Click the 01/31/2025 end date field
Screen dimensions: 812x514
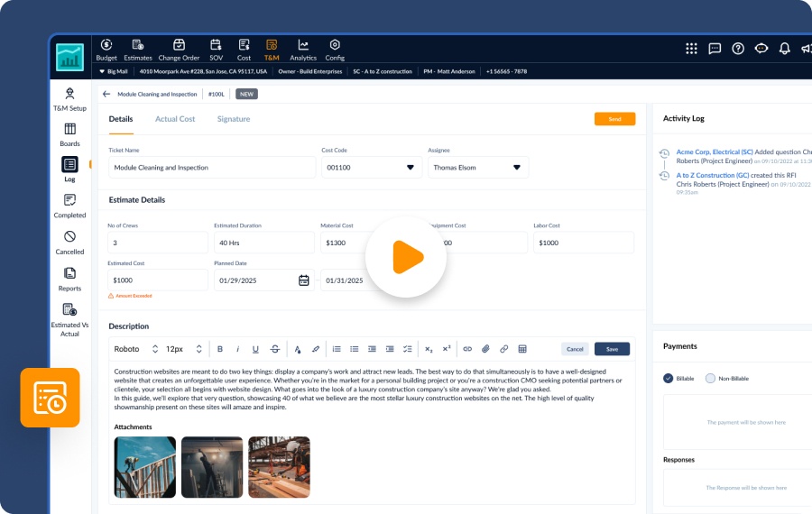click(344, 280)
